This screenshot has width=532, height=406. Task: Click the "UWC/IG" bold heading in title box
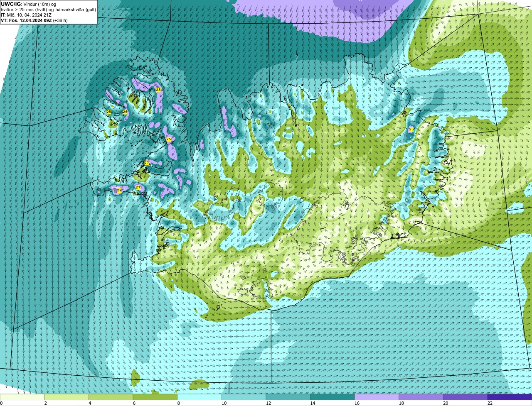pos(11,4)
